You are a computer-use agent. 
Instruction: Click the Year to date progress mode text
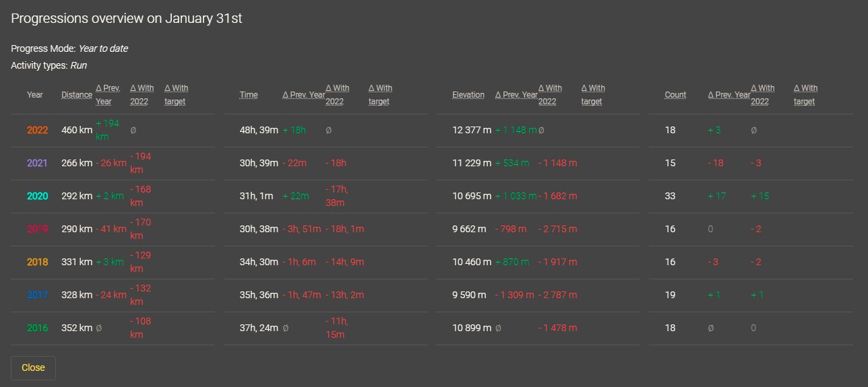pyautogui.click(x=103, y=48)
